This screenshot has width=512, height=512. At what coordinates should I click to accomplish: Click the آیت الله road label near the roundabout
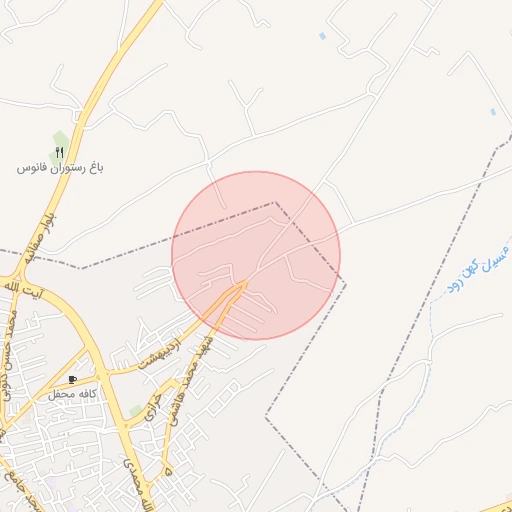point(24,289)
